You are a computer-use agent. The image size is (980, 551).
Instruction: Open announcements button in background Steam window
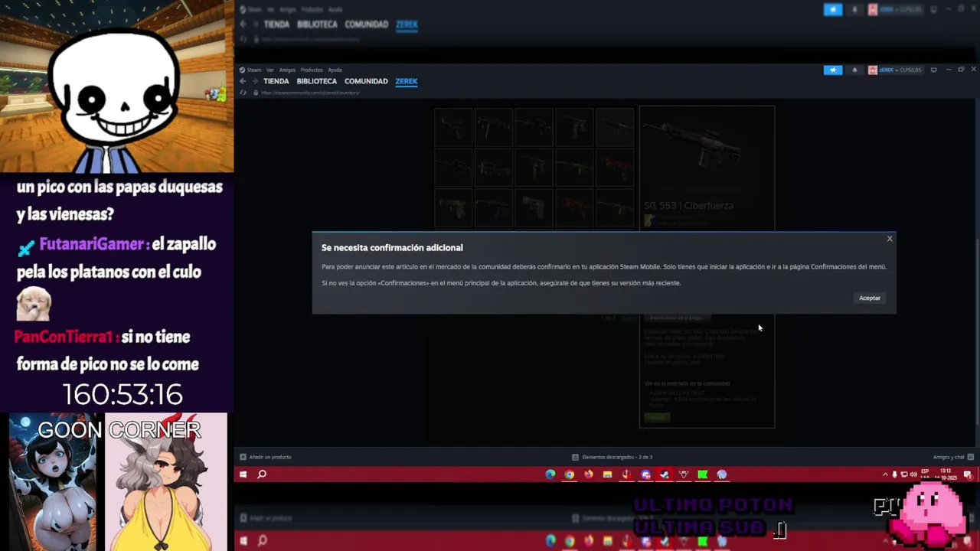(833, 10)
